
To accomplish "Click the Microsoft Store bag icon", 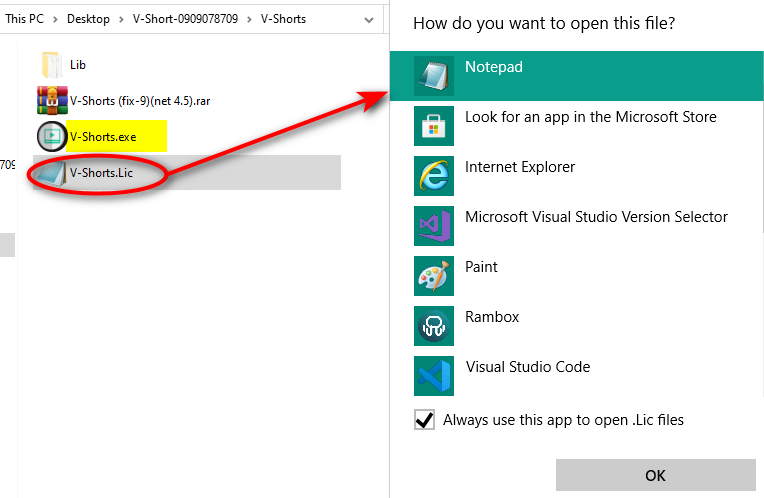I will point(434,126).
